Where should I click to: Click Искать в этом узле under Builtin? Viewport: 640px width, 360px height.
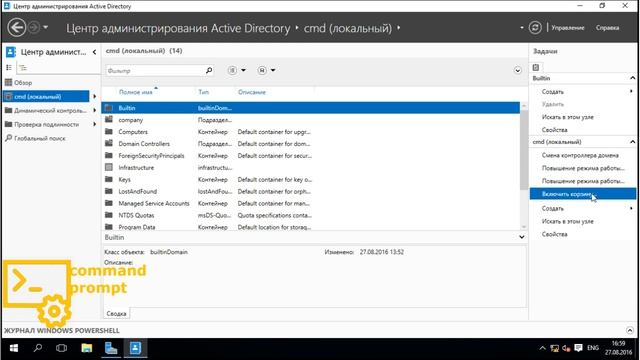(567, 117)
